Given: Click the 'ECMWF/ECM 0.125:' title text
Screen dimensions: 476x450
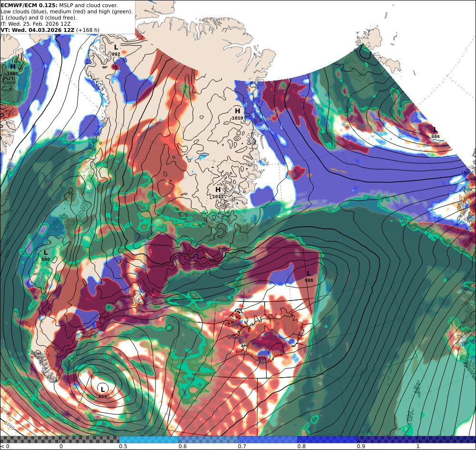Looking at the screenshot, I should pyautogui.click(x=29, y=5).
